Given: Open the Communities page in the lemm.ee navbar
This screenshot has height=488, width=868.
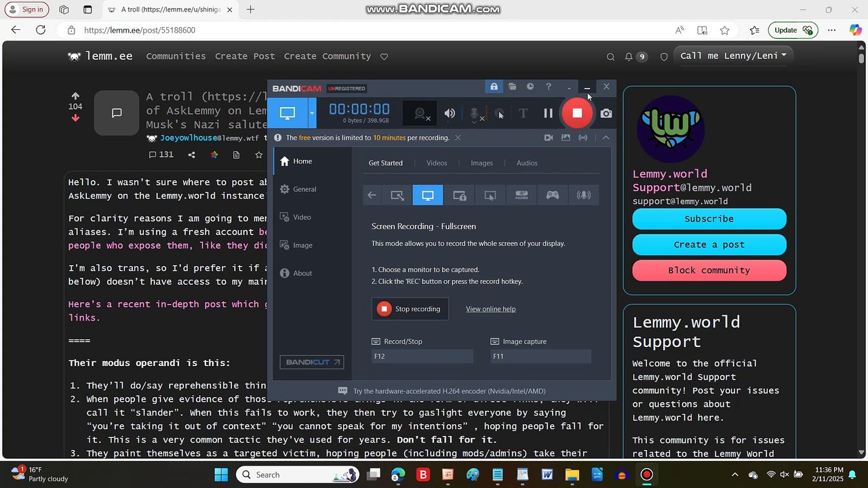Looking at the screenshot, I should coord(176,56).
